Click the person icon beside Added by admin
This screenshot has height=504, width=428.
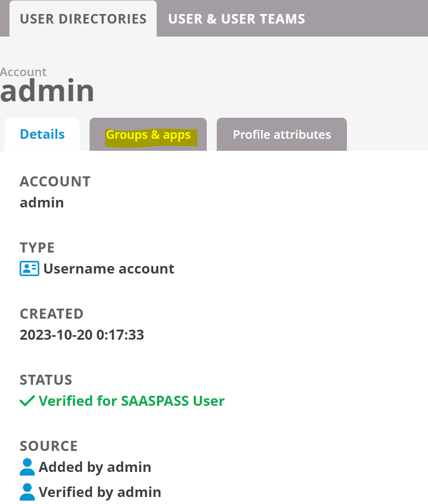click(x=28, y=467)
